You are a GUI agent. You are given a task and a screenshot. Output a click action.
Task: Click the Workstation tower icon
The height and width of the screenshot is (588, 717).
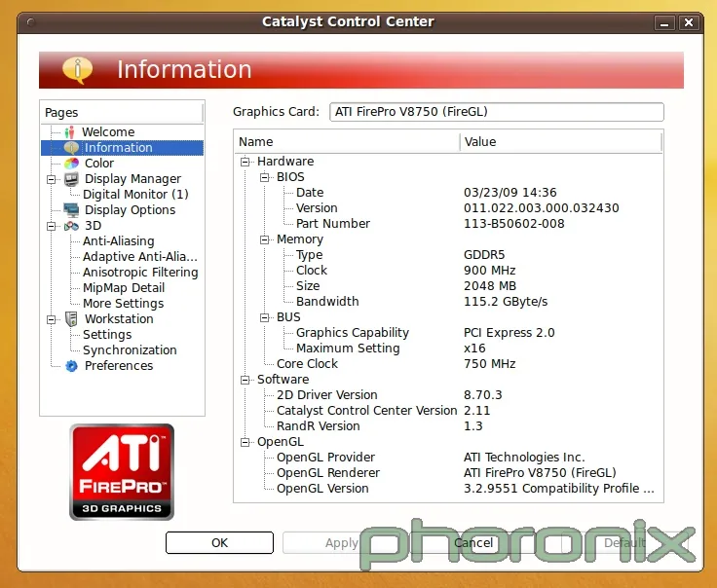(71, 319)
